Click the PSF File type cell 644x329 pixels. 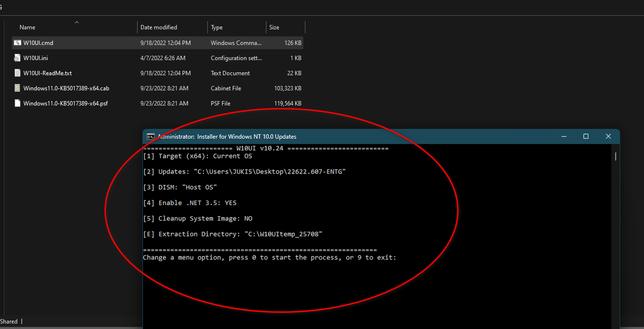click(220, 103)
